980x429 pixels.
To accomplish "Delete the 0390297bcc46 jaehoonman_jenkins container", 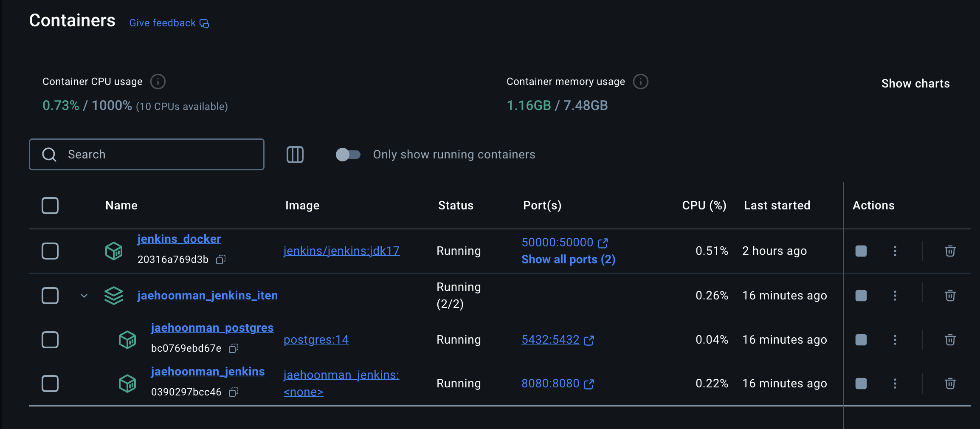I will [950, 384].
